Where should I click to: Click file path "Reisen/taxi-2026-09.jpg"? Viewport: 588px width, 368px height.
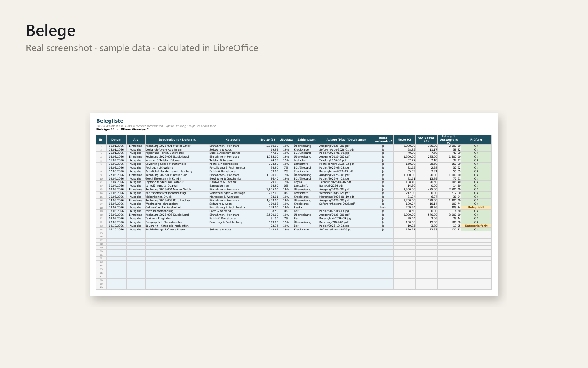point(346,219)
